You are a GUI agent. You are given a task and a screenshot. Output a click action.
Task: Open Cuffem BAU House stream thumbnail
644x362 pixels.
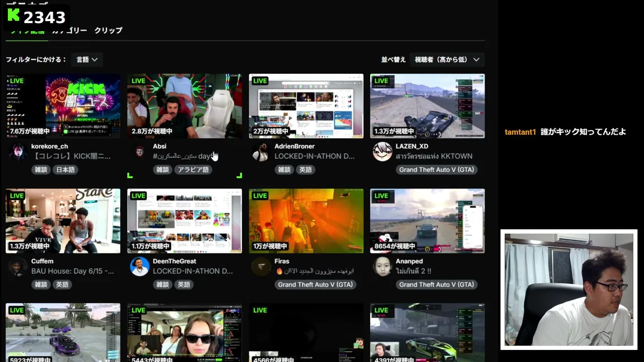point(63,221)
